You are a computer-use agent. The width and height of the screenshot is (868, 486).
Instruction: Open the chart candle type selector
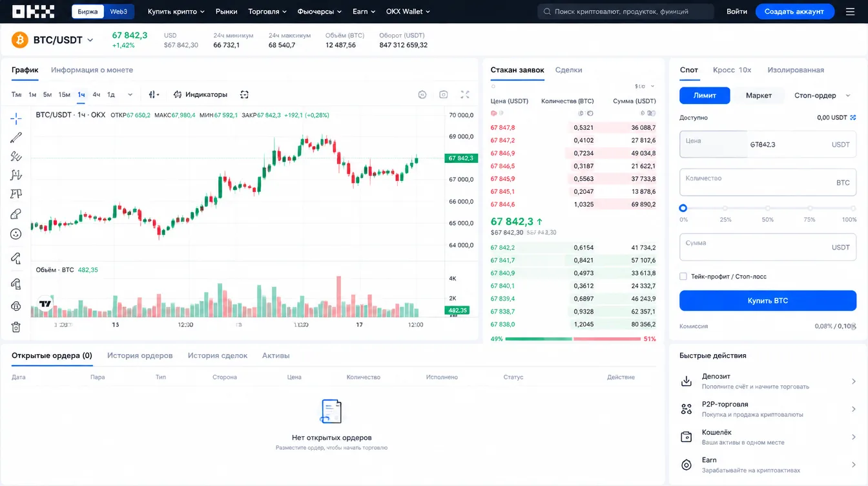154,94
